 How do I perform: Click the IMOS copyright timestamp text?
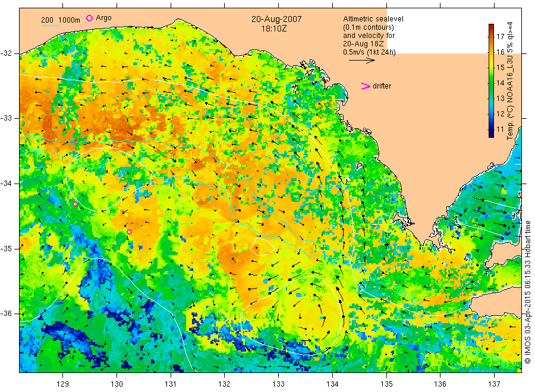click(528, 292)
